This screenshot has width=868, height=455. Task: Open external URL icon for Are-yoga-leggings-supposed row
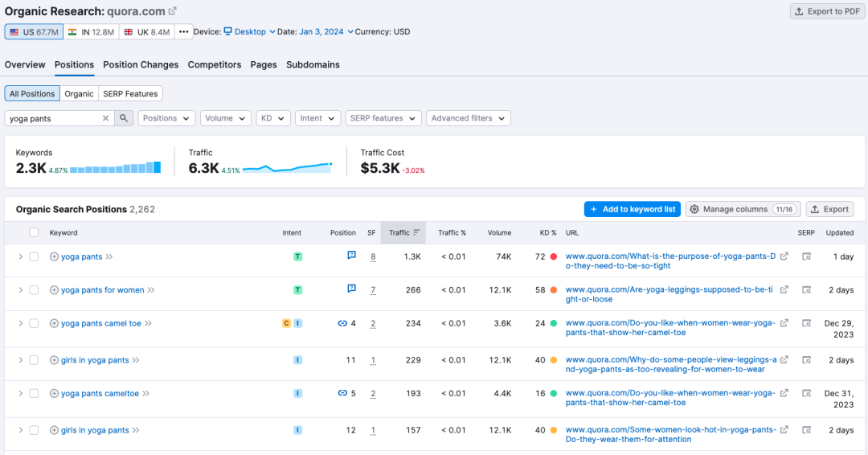(x=784, y=289)
